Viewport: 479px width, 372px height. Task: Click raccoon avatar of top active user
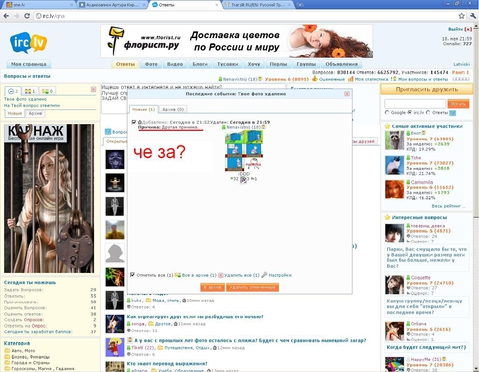point(395,140)
